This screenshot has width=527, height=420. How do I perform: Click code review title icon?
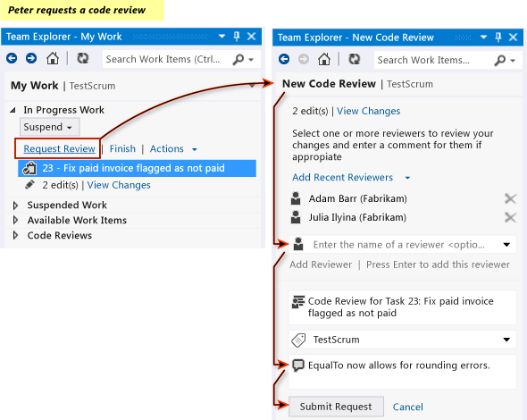point(298,302)
